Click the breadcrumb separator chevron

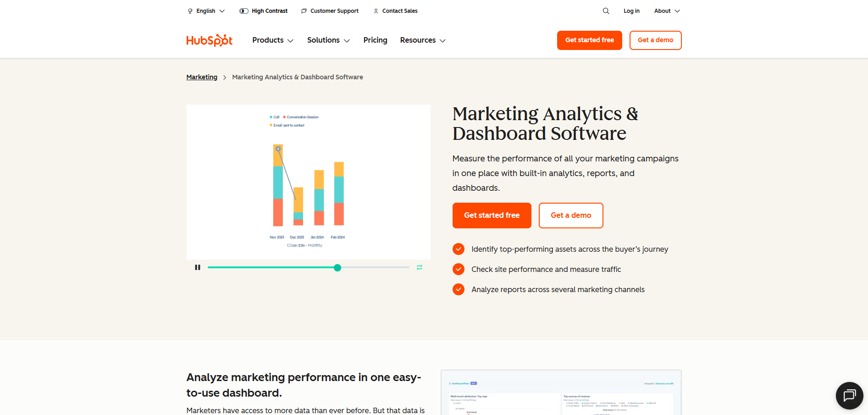tap(225, 77)
